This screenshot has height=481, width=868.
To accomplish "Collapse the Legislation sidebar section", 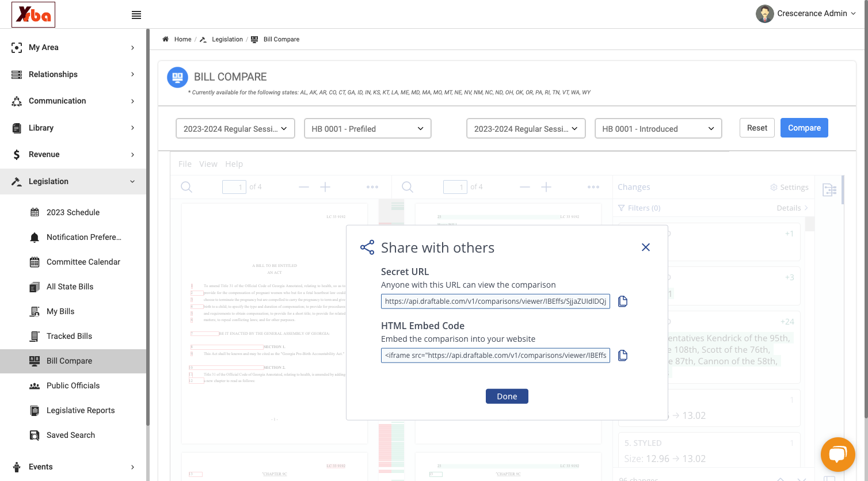I will coord(73,181).
